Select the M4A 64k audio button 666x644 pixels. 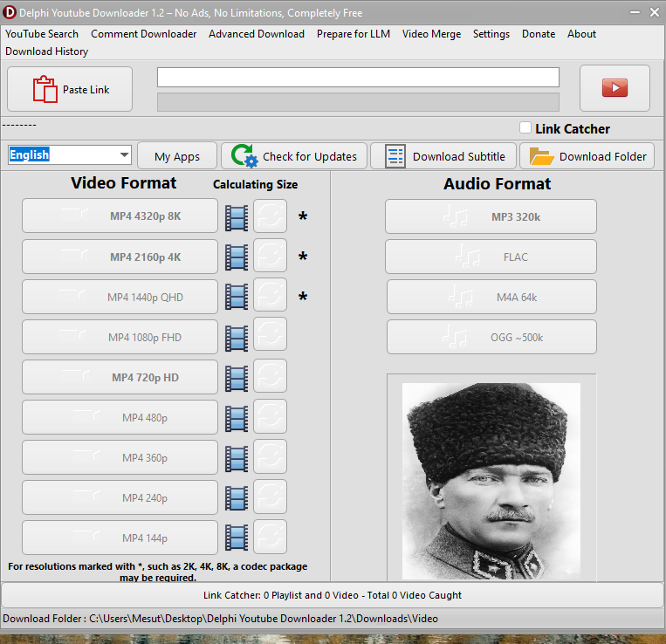pyautogui.click(x=491, y=297)
